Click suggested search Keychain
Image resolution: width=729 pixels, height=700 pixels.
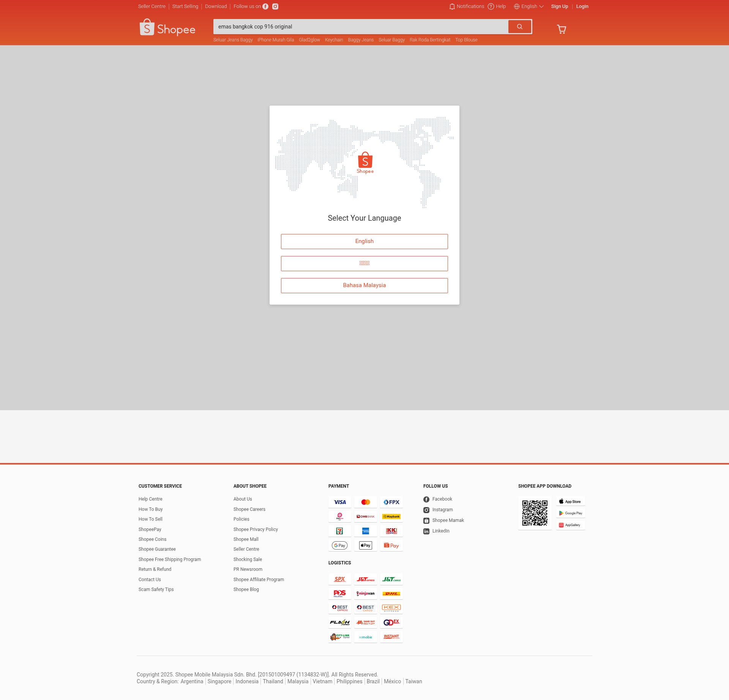pyautogui.click(x=334, y=40)
